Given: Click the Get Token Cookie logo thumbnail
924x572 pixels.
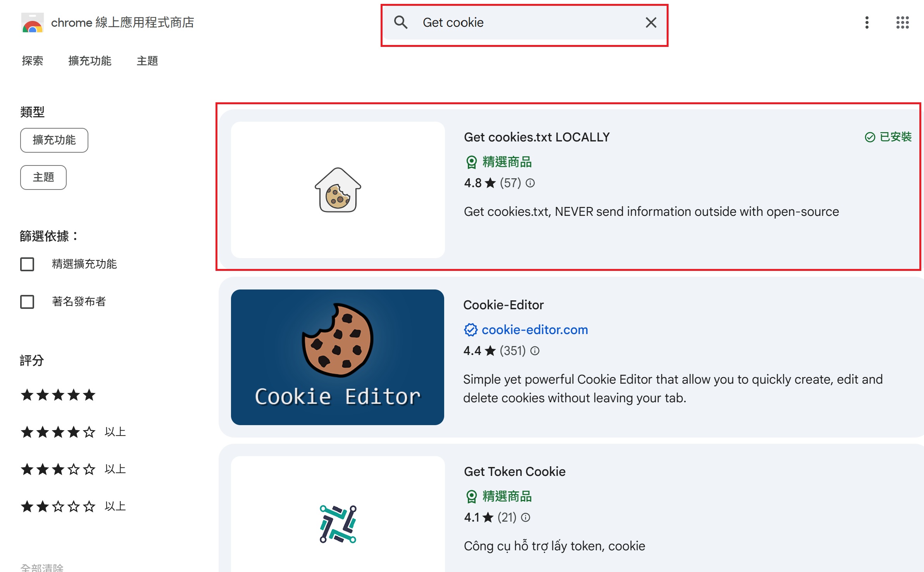Looking at the screenshot, I should [x=338, y=524].
